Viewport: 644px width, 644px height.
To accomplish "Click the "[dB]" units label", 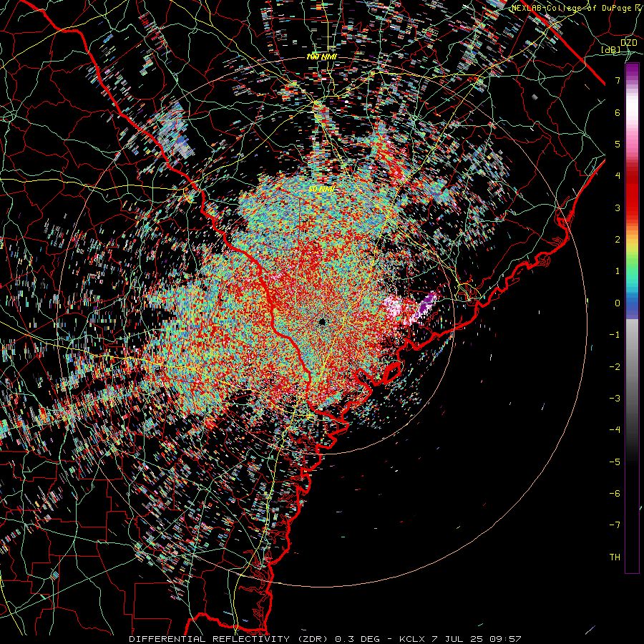I will [x=610, y=49].
